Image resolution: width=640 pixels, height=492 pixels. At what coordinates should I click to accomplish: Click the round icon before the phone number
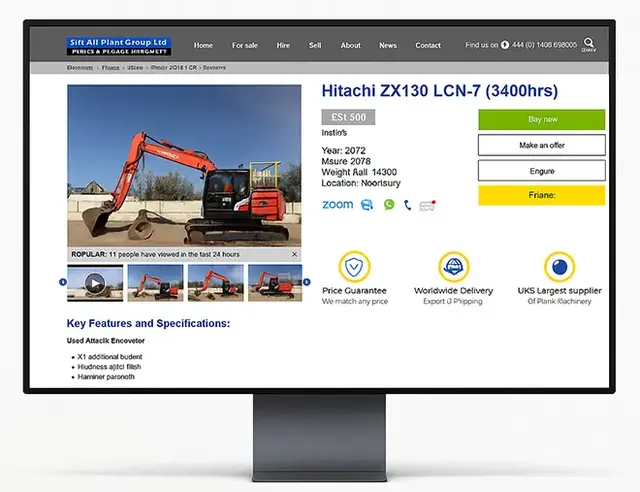click(x=505, y=45)
